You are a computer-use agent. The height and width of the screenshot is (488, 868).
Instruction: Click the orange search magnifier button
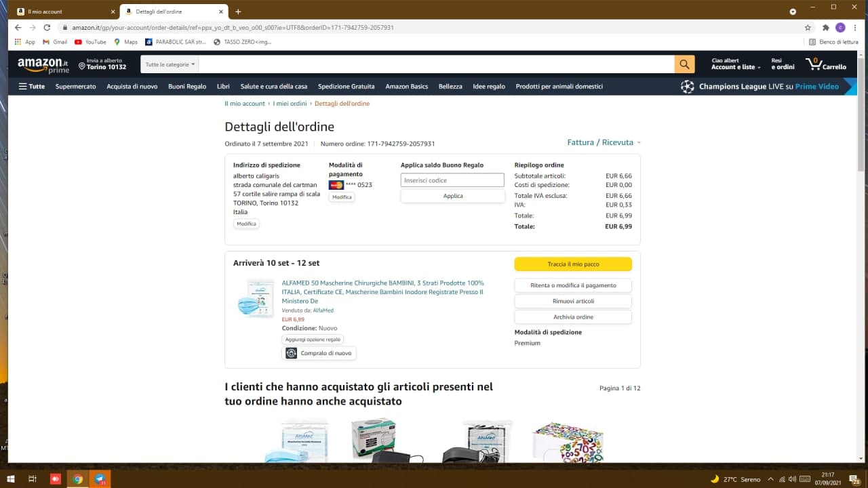pos(684,64)
